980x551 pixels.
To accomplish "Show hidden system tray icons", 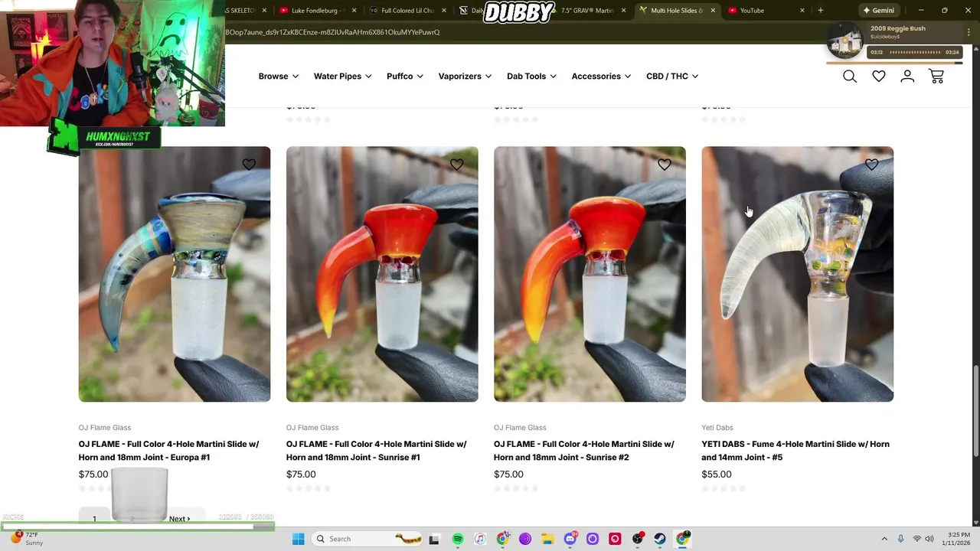I will click(884, 539).
